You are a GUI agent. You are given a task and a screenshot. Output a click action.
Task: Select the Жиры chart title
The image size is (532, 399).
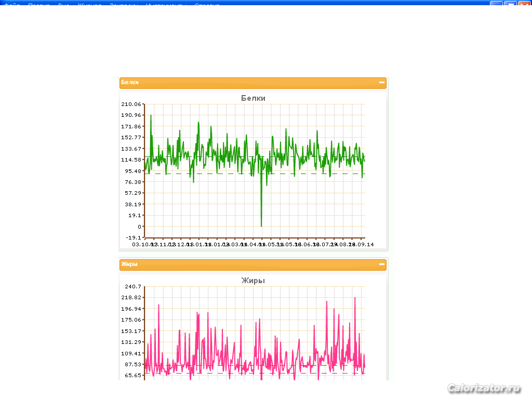(x=253, y=281)
